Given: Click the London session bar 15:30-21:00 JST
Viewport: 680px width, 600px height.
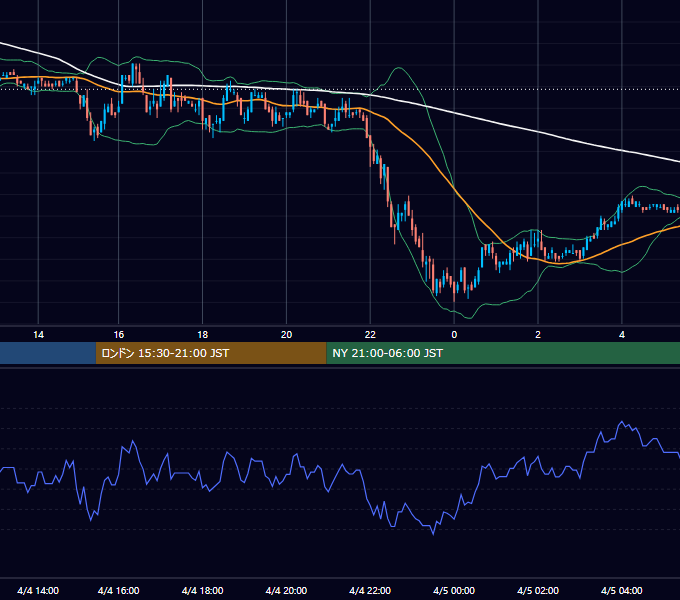Looking at the screenshot, I should click(211, 353).
